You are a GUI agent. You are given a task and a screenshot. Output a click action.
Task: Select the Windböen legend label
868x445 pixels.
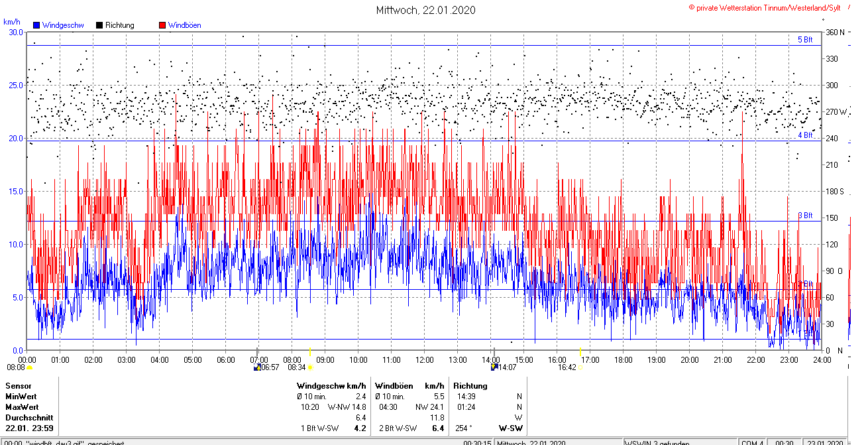click(185, 25)
